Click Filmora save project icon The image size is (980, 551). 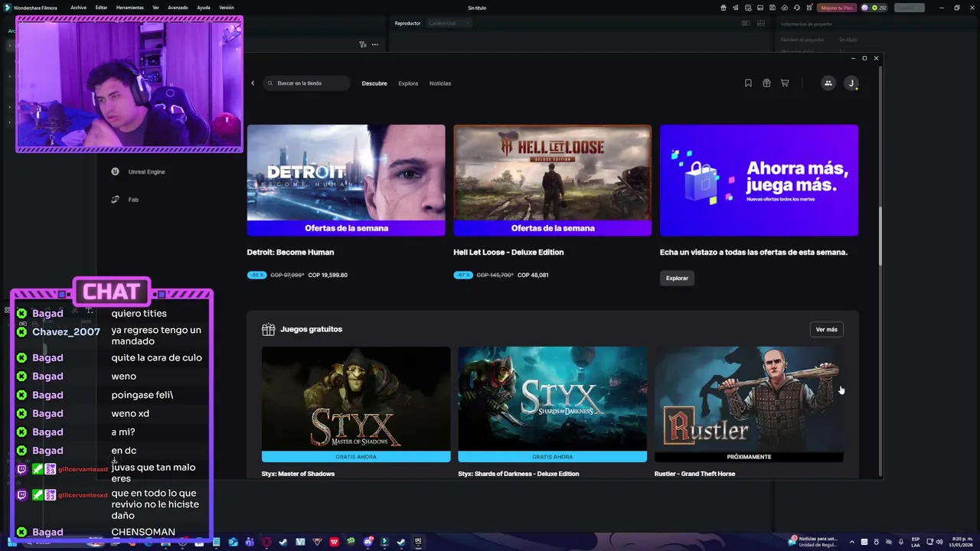click(x=773, y=8)
